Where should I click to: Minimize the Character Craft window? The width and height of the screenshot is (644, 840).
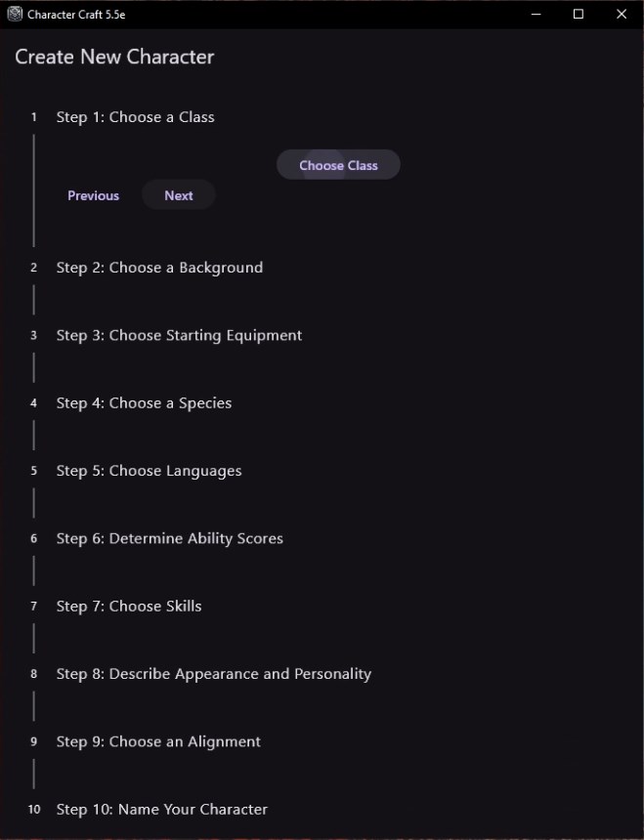pos(535,14)
